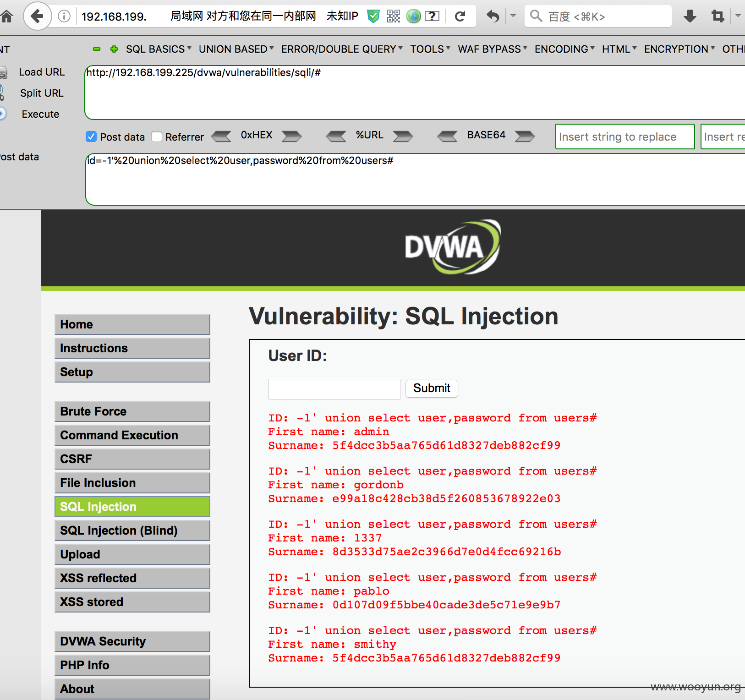
Task: Go to the Setup page
Action: 132,372
